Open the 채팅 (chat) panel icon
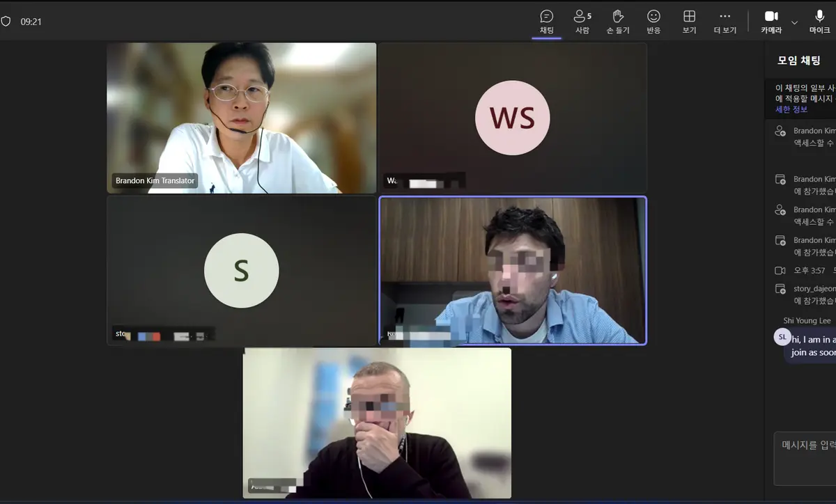This screenshot has height=504, width=836. 547,22
